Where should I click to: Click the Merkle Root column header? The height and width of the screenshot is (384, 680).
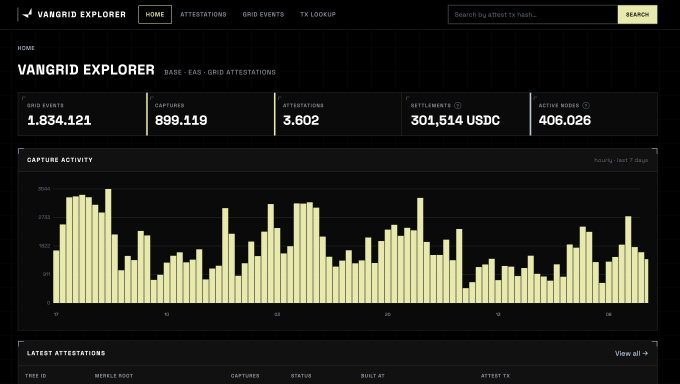click(114, 376)
